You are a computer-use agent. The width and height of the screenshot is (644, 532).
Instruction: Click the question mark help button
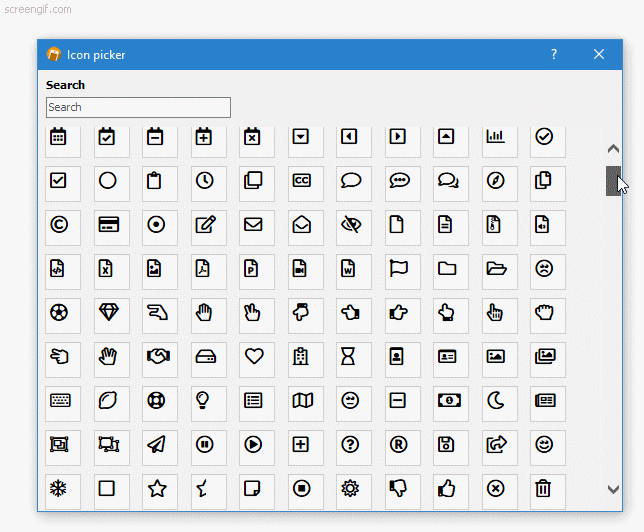coord(554,54)
